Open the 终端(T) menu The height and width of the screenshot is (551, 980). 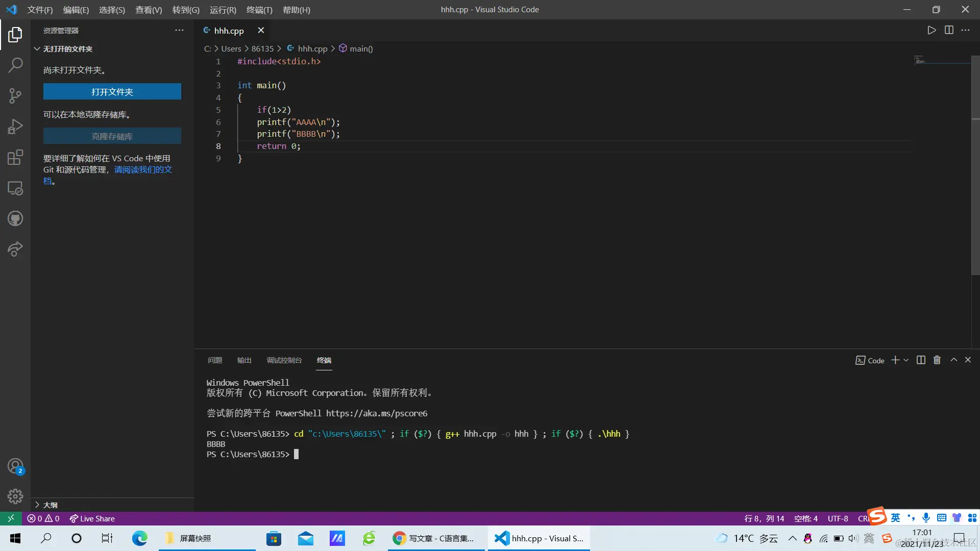click(259, 10)
